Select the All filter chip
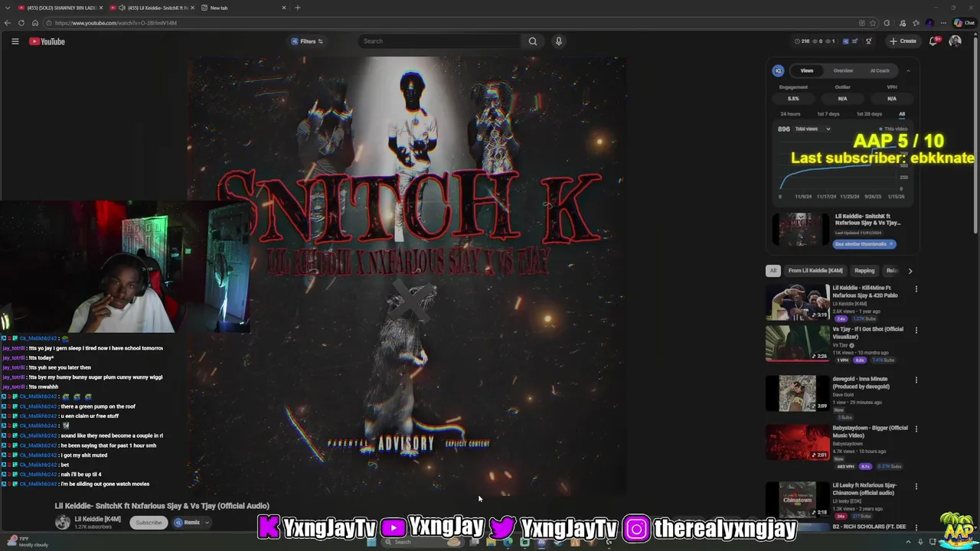Viewport: 980px width, 551px height. [773, 270]
